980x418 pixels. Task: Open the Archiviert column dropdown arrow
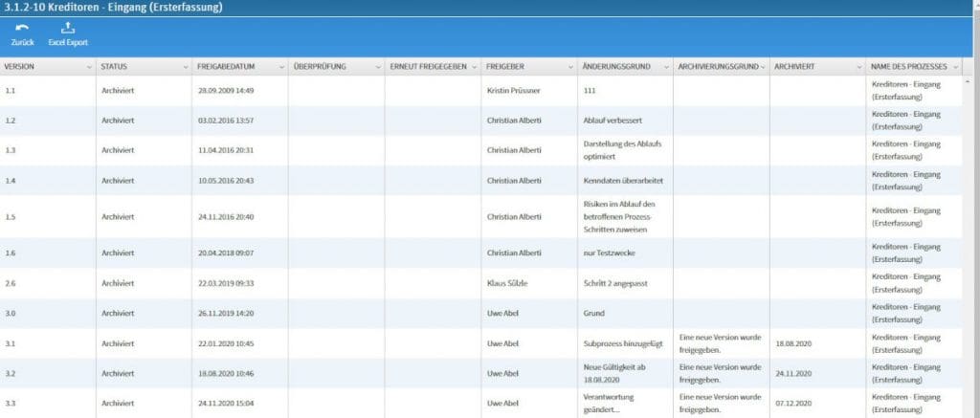point(858,67)
